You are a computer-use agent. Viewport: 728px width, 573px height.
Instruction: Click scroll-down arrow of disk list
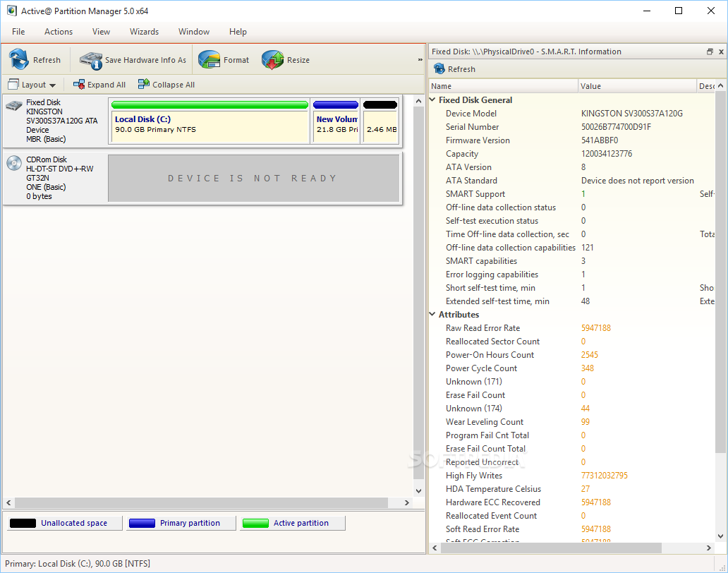pyautogui.click(x=418, y=491)
